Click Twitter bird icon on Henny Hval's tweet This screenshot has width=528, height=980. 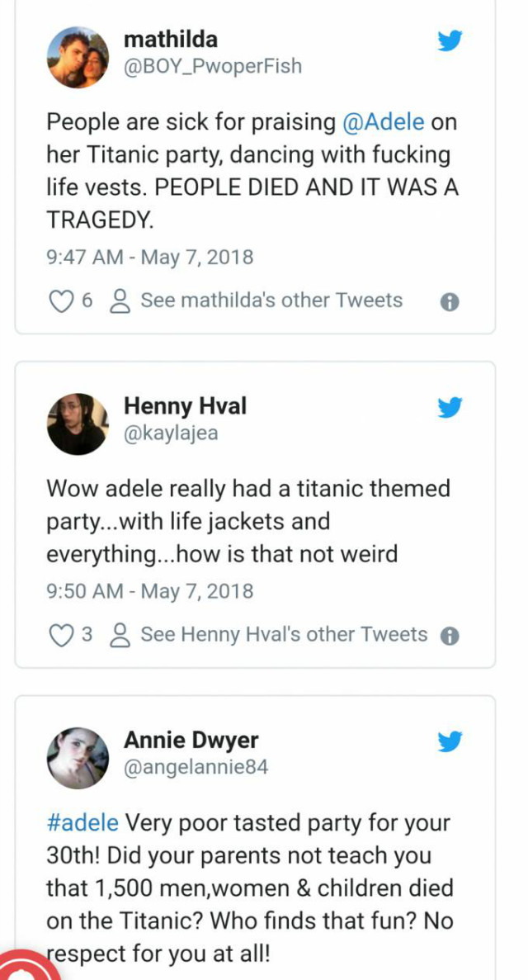click(450, 407)
